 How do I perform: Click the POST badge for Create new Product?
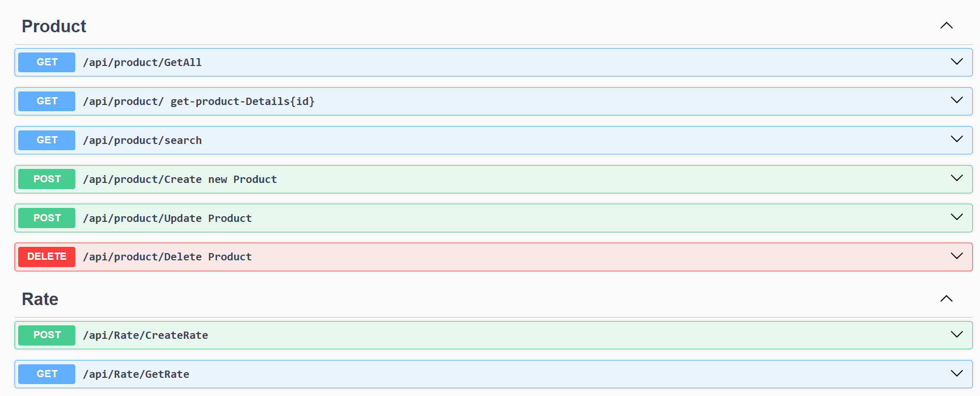pyautogui.click(x=47, y=179)
